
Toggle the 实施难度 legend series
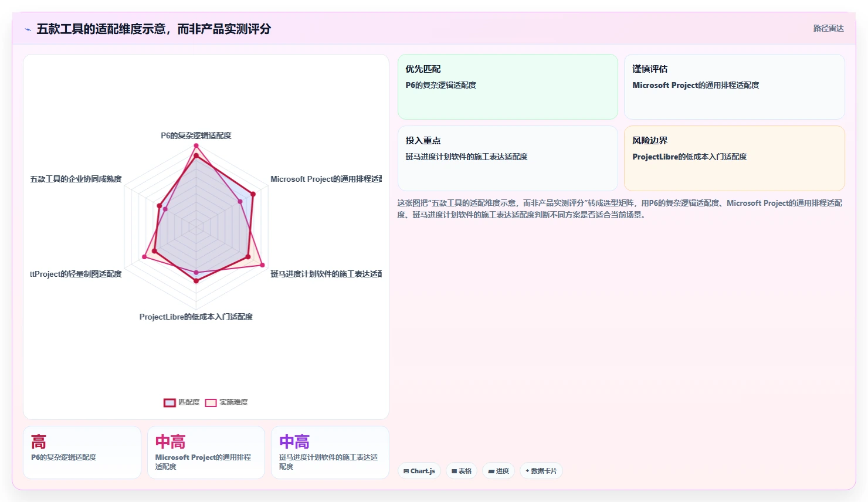(226, 402)
